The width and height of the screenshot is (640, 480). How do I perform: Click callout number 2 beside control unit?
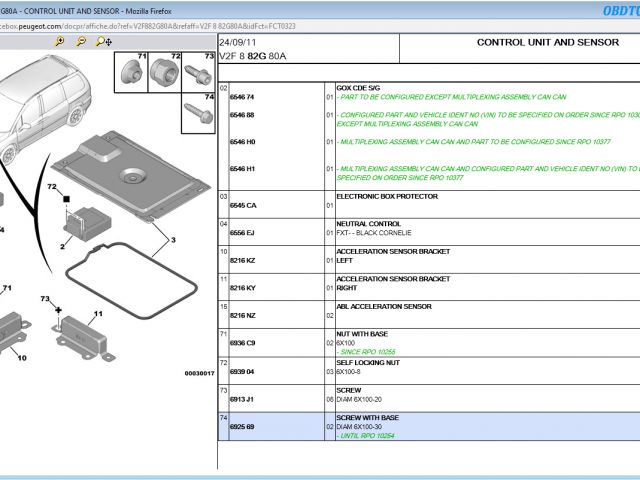(62, 245)
